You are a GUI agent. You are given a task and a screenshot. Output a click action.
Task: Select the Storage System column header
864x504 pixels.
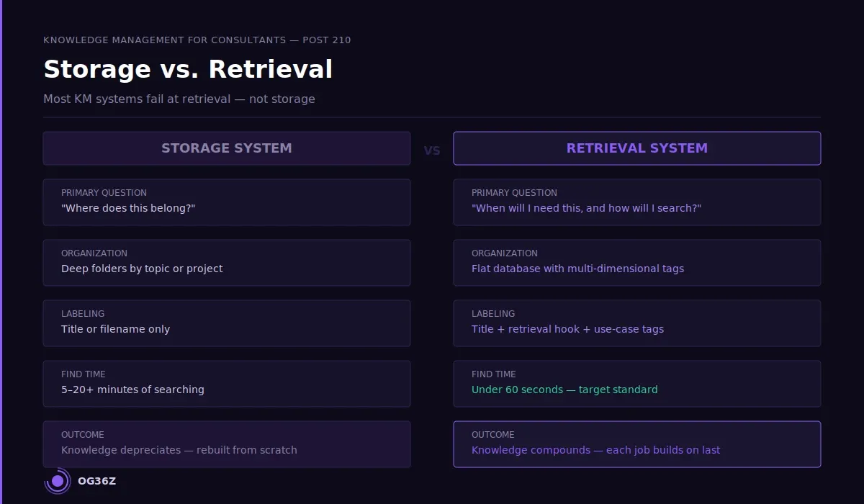[x=226, y=148]
